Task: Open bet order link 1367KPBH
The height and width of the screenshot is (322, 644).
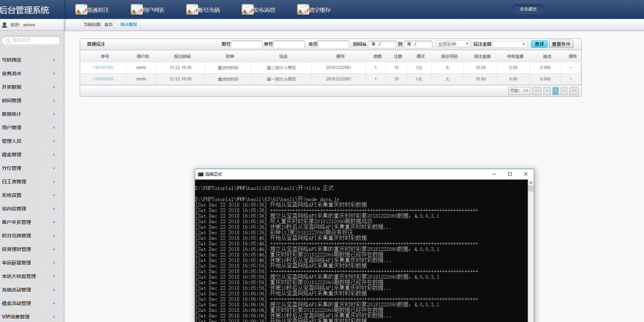Action: (103, 67)
